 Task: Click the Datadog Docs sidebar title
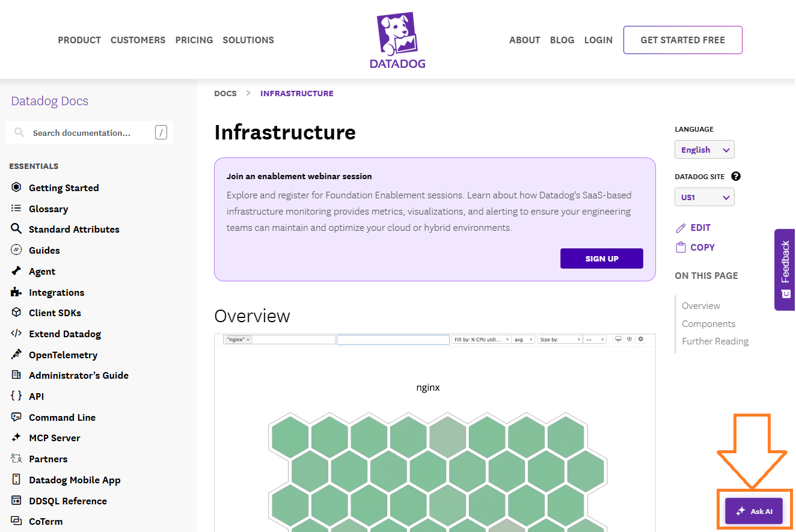click(50, 101)
